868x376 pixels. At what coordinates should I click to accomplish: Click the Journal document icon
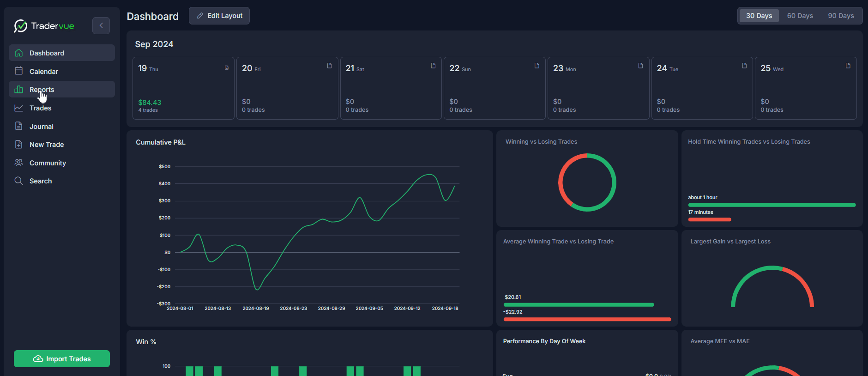[19, 126]
